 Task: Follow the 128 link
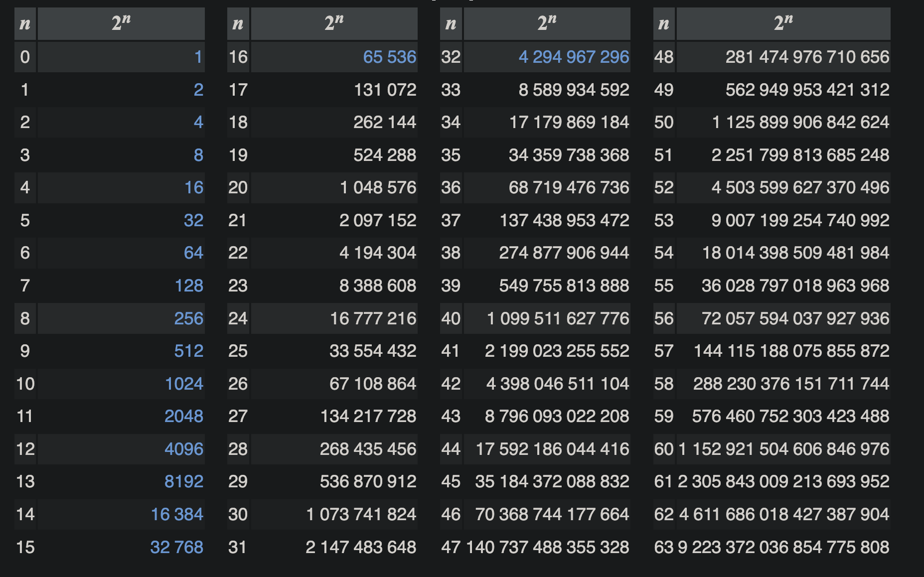tap(189, 286)
